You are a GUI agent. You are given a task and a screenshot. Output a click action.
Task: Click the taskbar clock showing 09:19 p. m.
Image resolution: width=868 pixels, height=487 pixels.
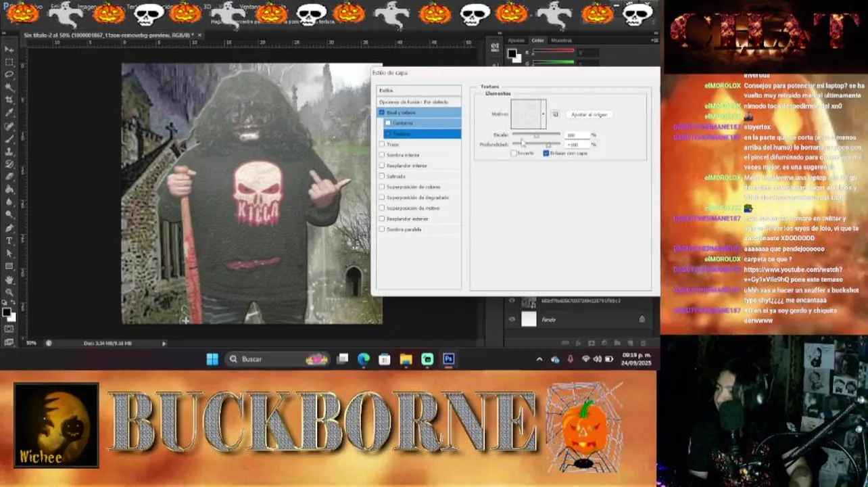pos(637,359)
